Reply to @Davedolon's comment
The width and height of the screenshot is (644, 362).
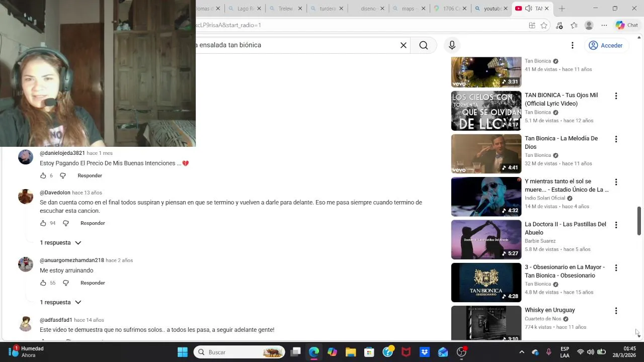93,223
